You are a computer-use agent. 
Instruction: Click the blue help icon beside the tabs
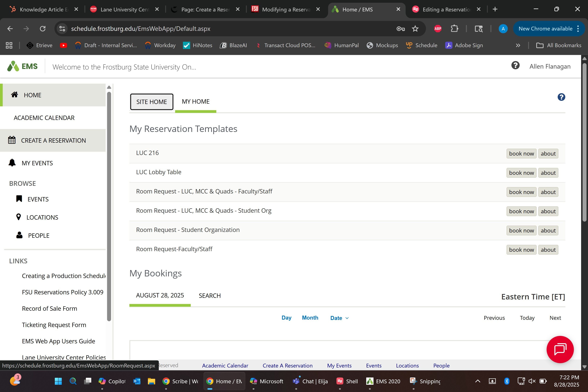point(561,97)
